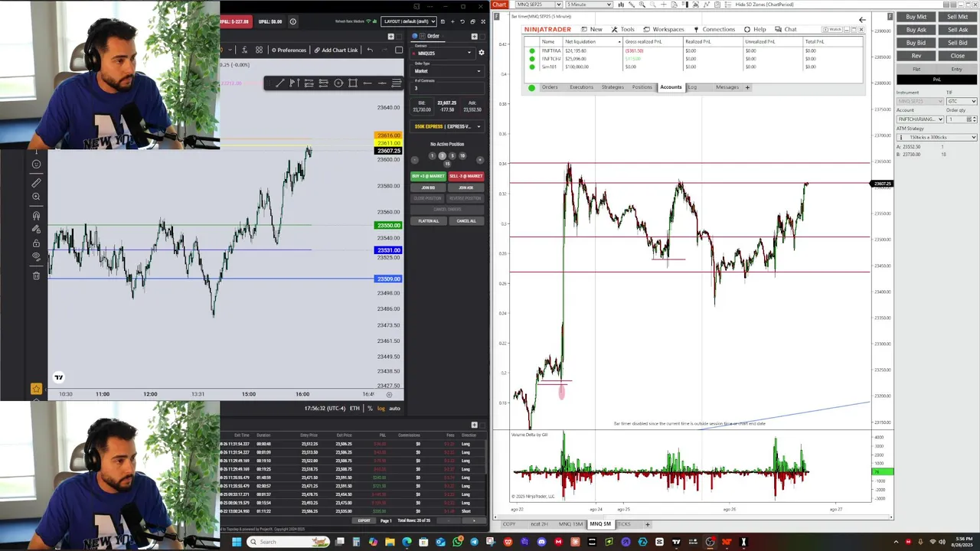This screenshot has width=980, height=551.
Task: Click the yellow star favorites icon
Action: point(35,389)
